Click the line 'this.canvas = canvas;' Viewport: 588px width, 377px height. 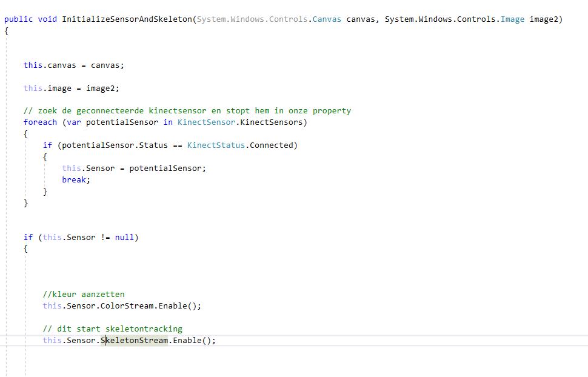coord(73,65)
